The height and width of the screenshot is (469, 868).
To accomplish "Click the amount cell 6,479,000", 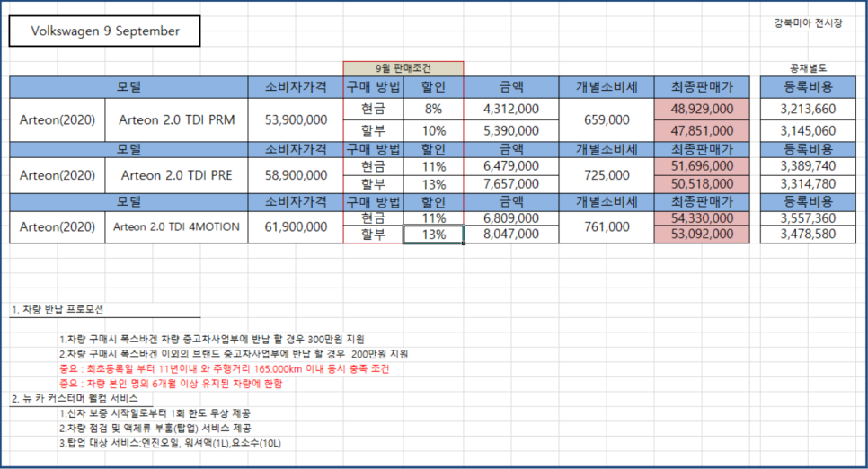I will pyautogui.click(x=511, y=166).
